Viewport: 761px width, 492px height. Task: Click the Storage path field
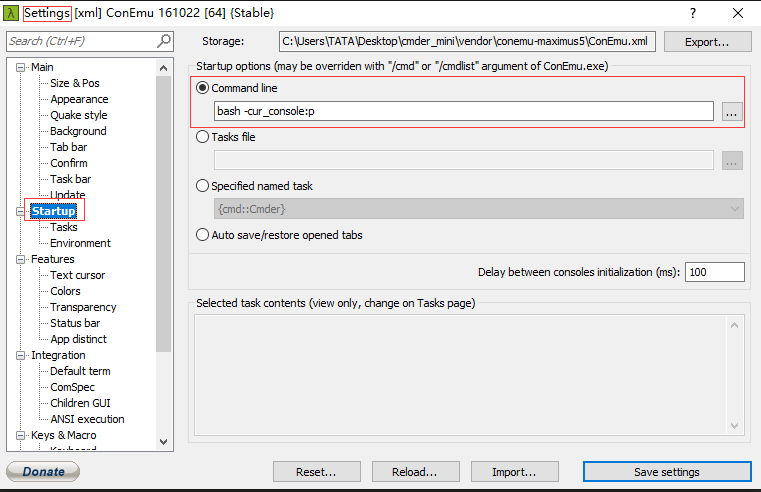(467, 41)
